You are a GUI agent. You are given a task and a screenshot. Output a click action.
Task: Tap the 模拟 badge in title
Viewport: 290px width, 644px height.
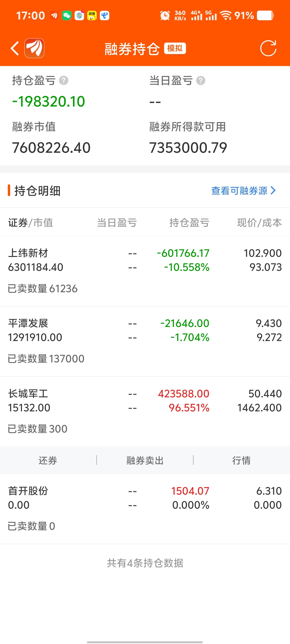pos(175,48)
